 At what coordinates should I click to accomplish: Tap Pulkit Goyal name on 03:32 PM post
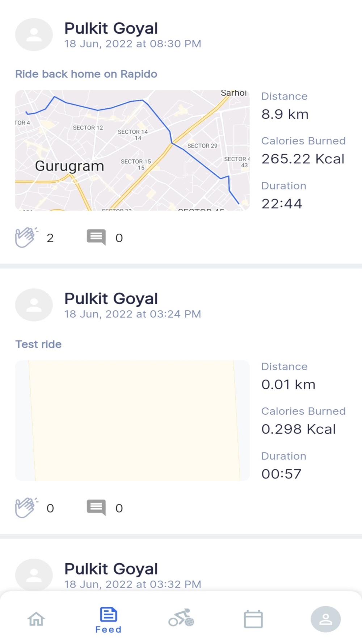111,569
